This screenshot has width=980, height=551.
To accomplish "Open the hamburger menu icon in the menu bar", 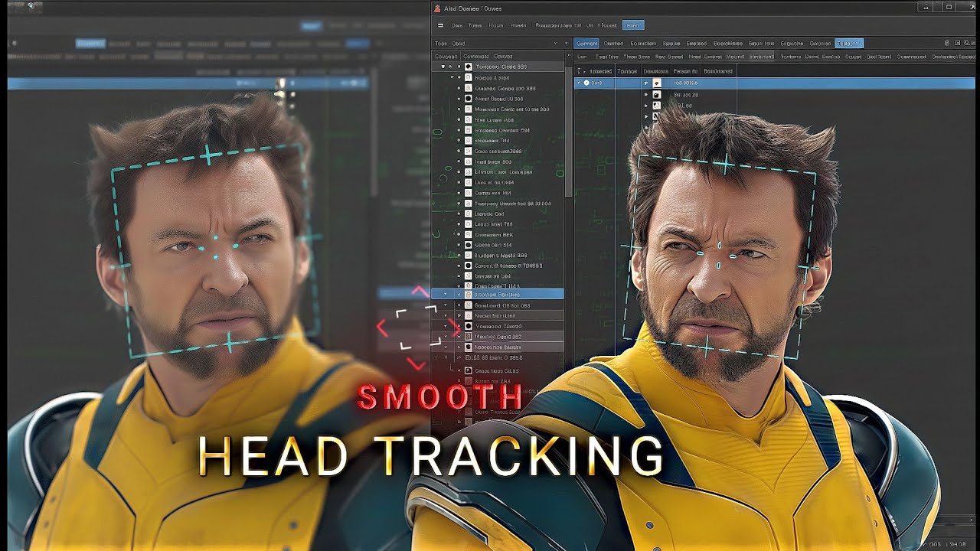I will [x=439, y=25].
